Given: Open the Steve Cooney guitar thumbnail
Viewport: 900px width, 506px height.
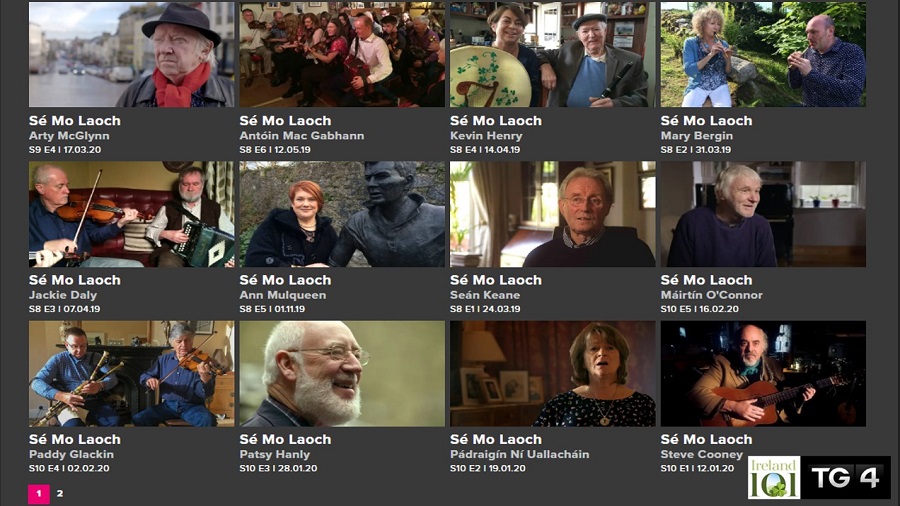Looking at the screenshot, I should click(x=763, y=373).
